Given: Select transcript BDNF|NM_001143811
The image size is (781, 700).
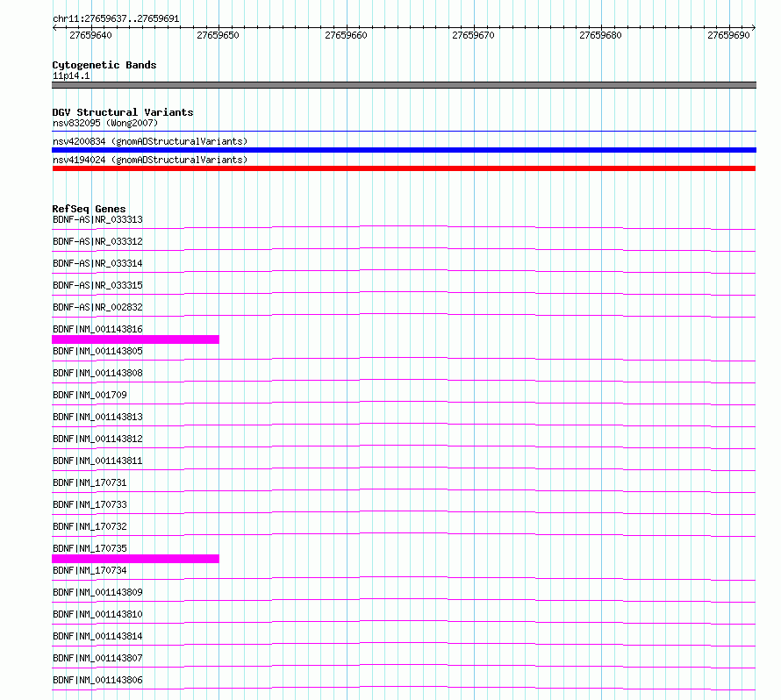Looking at the screenshot, I should pos(97,461).
